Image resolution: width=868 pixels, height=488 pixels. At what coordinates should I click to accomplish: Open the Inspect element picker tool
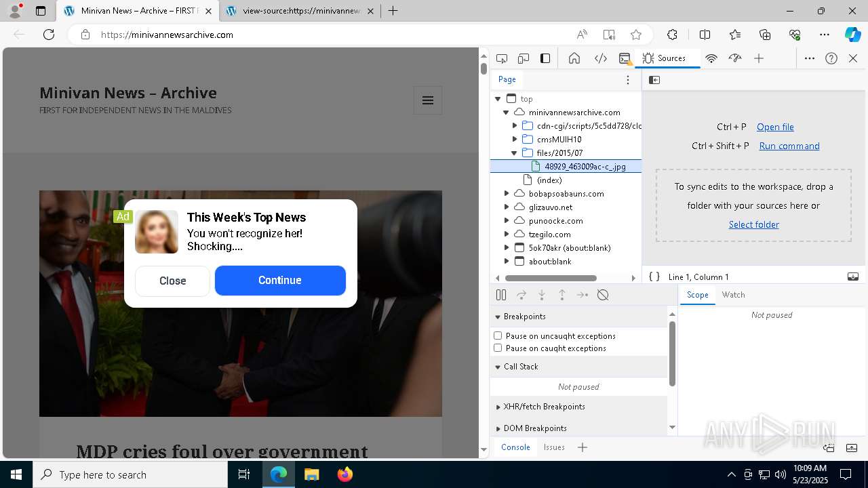pos(502,58)
